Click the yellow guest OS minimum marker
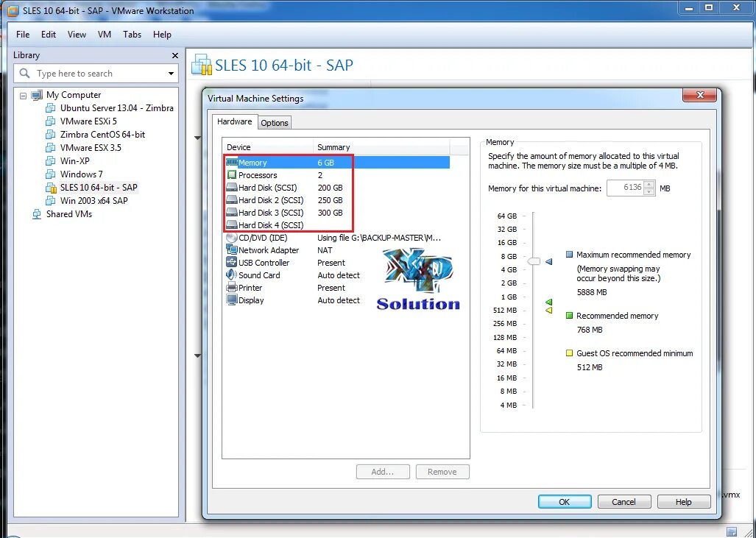The image size is (756, 538). point(548,310)
